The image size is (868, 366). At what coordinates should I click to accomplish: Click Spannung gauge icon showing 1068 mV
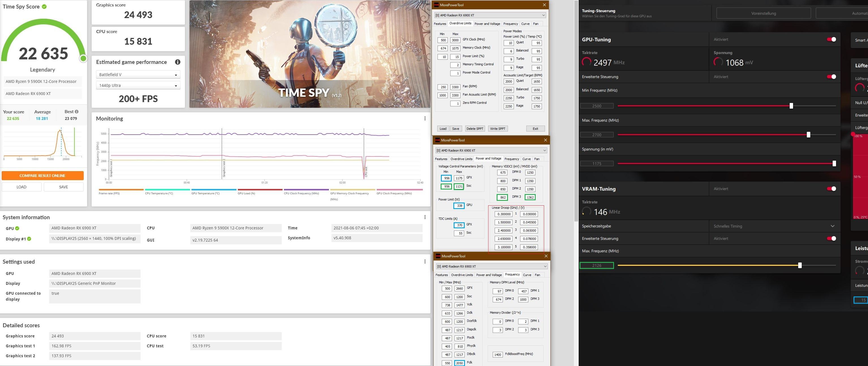(x=718, y=62)
